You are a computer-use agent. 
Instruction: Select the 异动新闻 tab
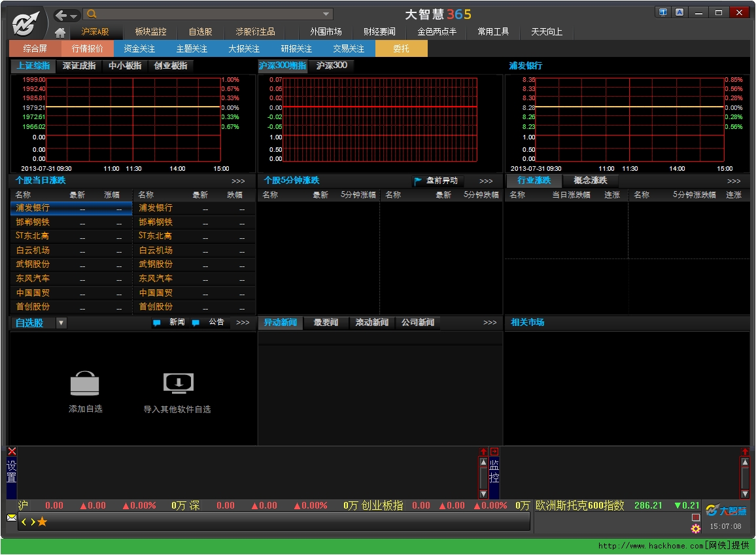click(x=281, y=323)
